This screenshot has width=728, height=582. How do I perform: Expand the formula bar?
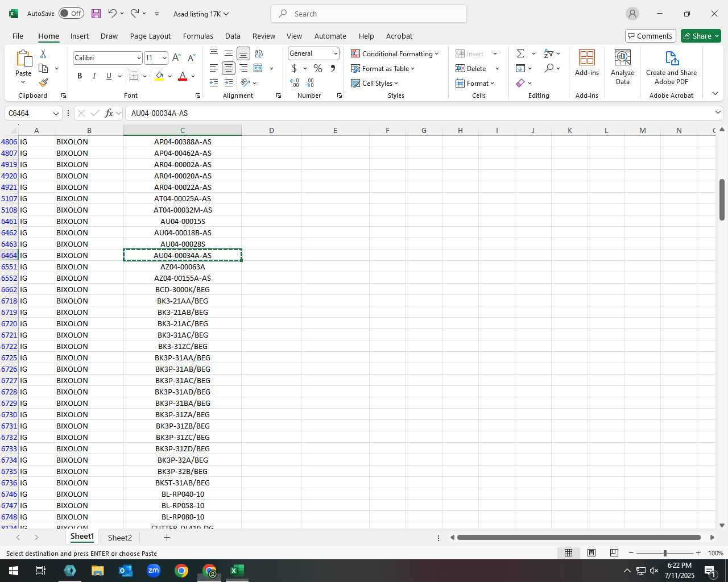point(718,113)
